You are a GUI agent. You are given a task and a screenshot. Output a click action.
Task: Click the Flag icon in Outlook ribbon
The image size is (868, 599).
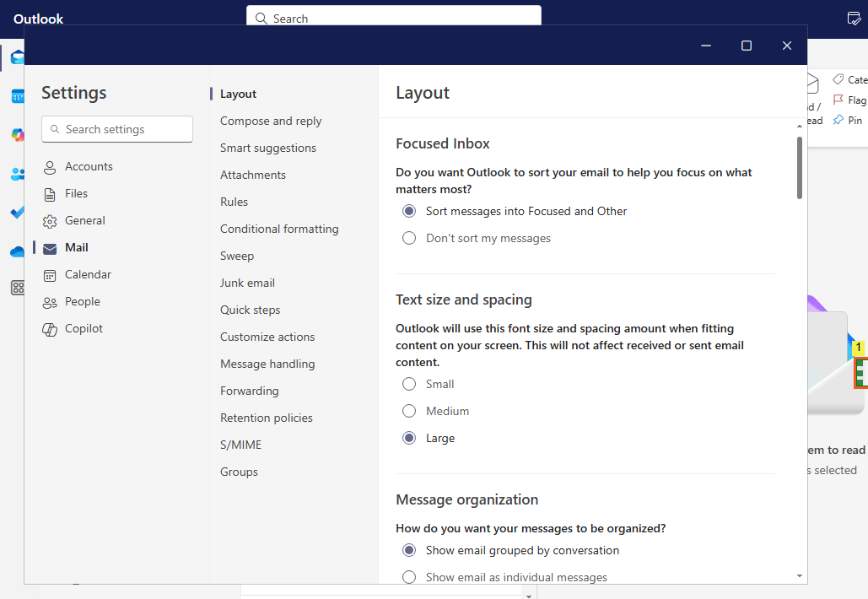(x=838, y=100)
